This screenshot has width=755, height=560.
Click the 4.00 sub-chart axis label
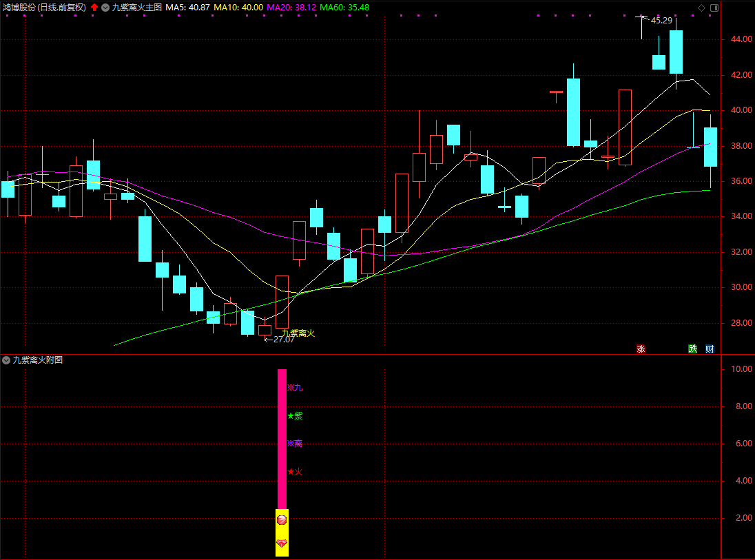pos(744,481)
